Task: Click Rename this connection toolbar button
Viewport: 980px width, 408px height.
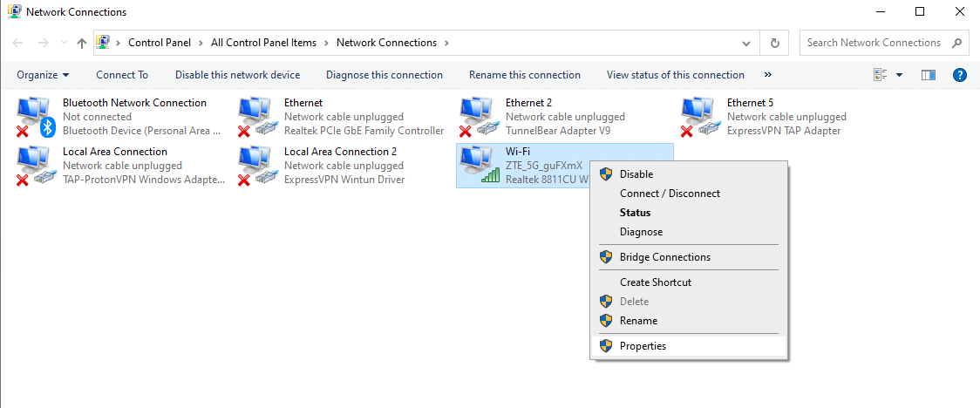Action: [525, 75]
